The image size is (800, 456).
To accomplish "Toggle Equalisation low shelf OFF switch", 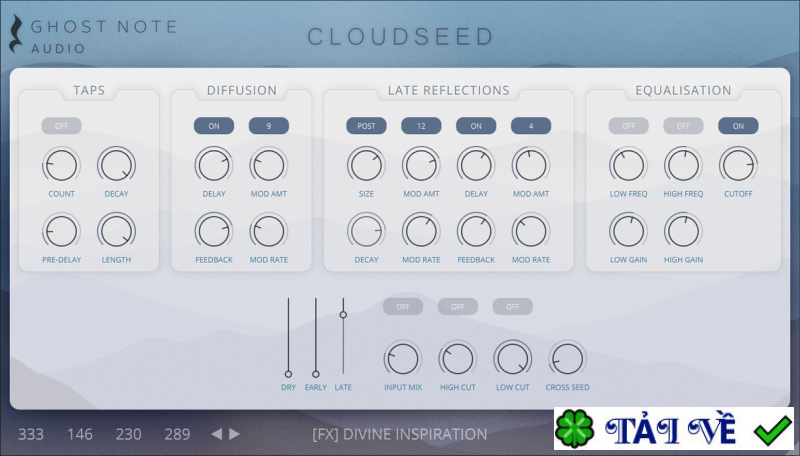I will pos(629,126).
